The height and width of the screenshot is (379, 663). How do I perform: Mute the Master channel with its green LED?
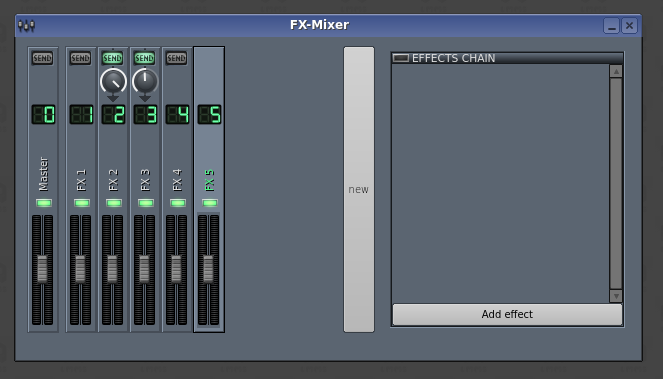click(x=44, y=203)
